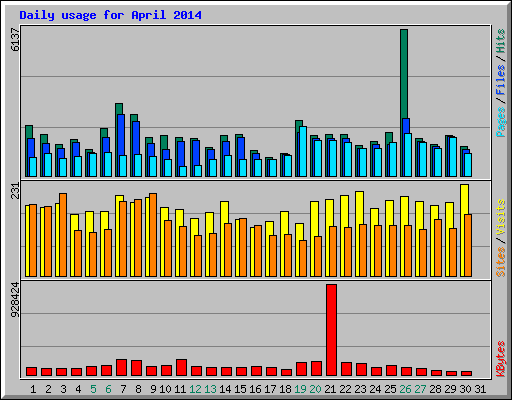Click the cyan Pages bar for day 29

coord(453,157)
